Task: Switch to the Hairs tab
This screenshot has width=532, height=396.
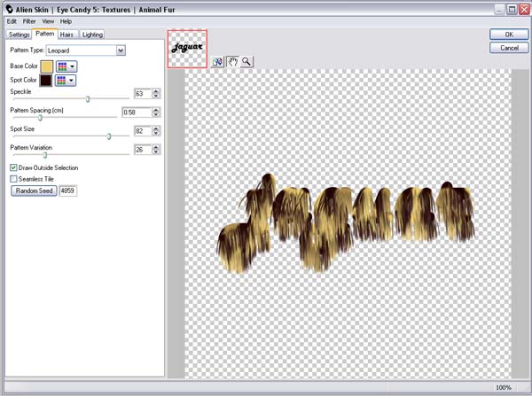Action: click(66, 35)
